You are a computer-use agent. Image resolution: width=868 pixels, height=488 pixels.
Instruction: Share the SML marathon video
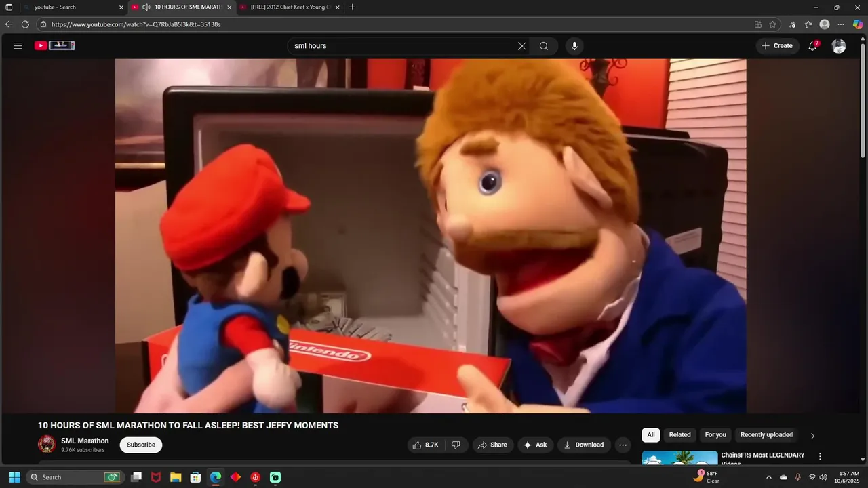(x=492, y=445)
